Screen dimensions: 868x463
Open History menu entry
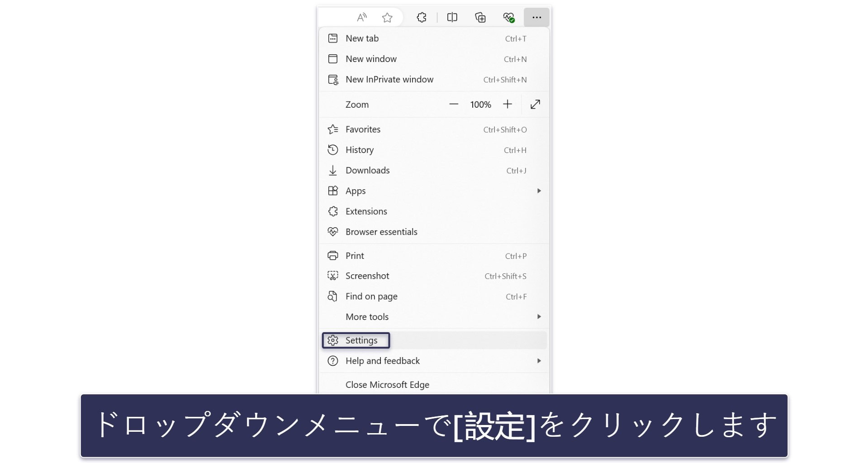click(x=434, y=150)
